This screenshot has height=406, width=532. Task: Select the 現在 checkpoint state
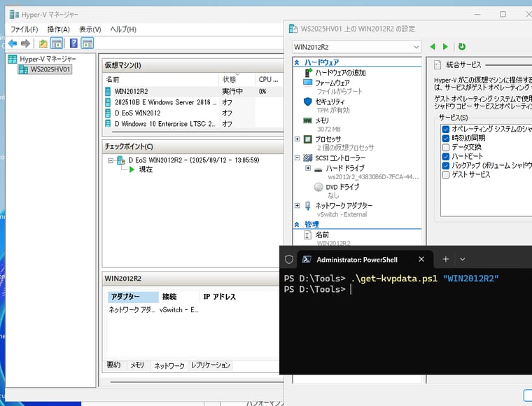pyautogui.click(x=146, y=169)
